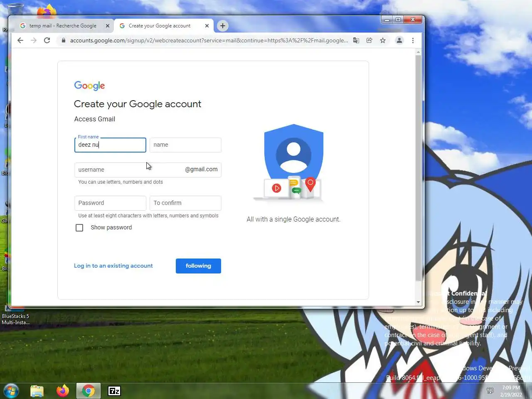This screenshot has height=399, width=532.
Task: Select Create your Google account tab
Action: pos(160,26)
